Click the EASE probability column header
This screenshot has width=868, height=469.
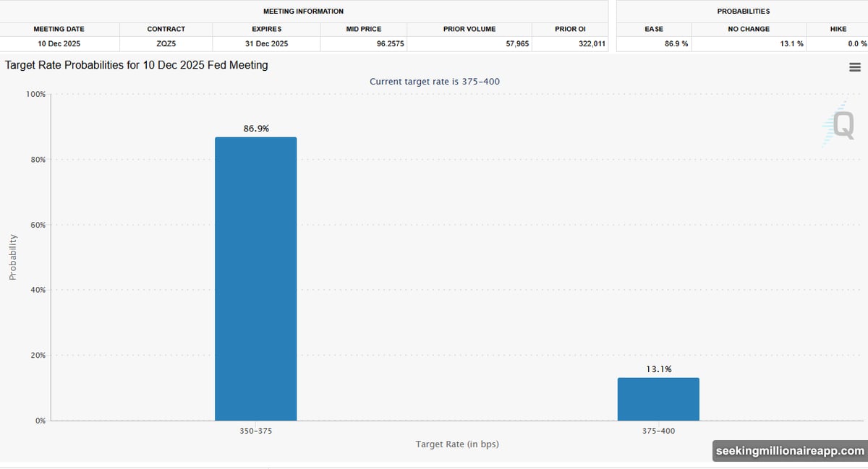click(x=654, y=29)
